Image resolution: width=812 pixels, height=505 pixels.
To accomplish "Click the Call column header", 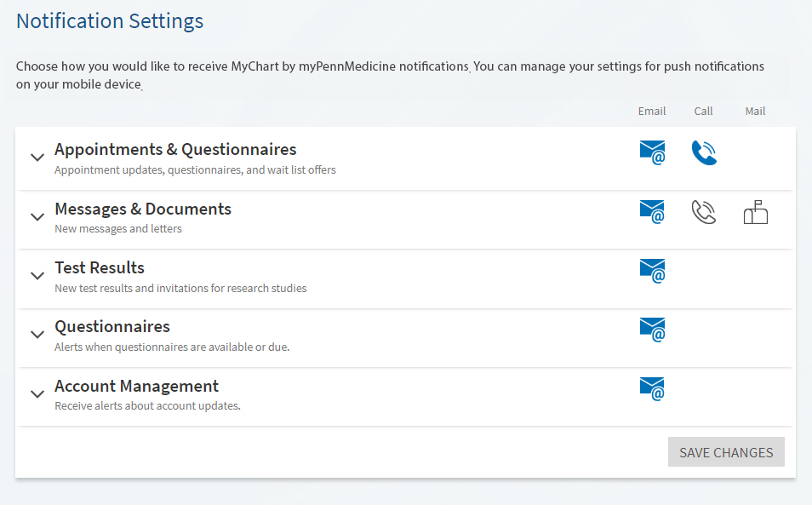I will pyautogui.click(x=703, y=111).
